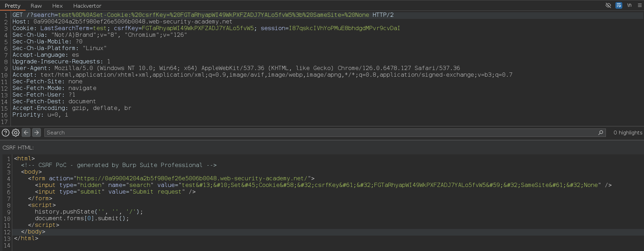Click the closing </html> tag line

[x=26, y=238]
